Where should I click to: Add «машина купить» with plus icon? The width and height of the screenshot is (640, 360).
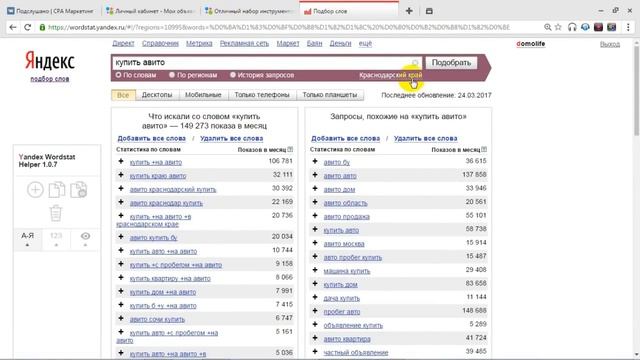point(315,270)
